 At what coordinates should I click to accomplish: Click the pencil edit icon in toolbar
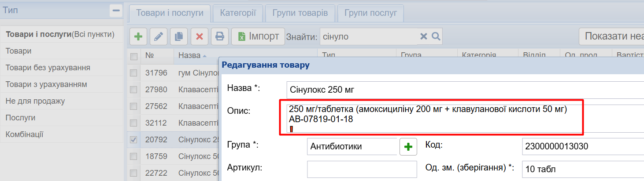[159, 36]
